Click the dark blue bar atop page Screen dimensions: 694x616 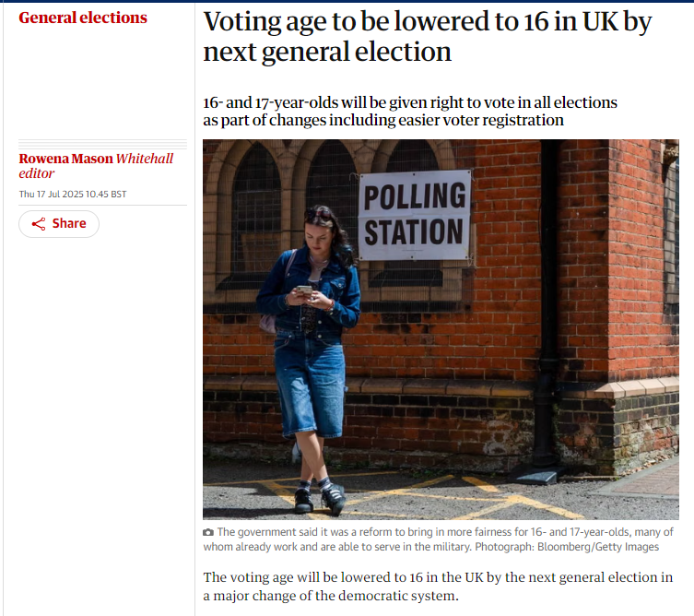(347, 1)
